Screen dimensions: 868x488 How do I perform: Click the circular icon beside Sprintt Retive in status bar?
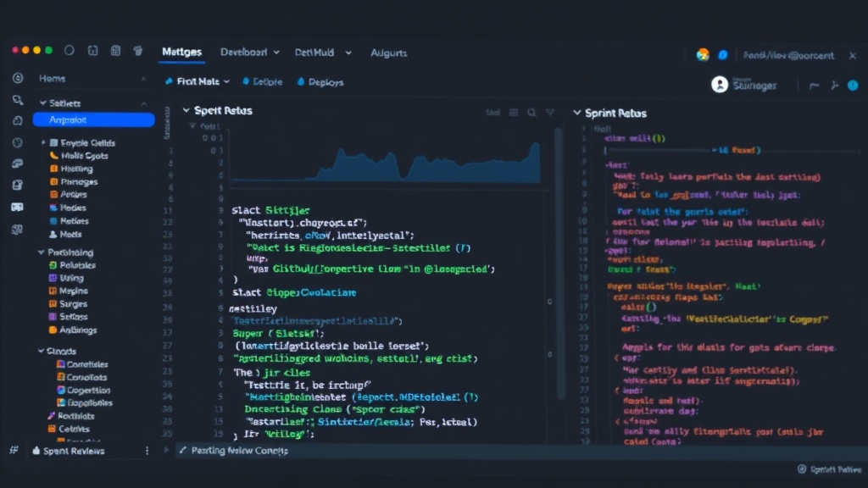coord(802,469)
